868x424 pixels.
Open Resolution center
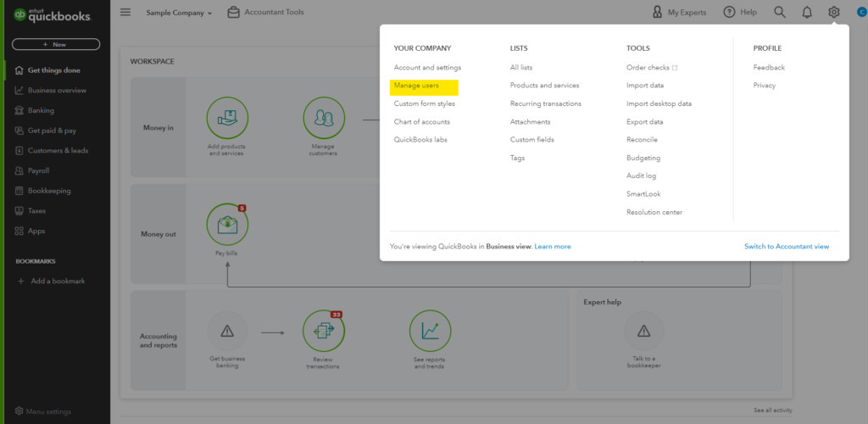(654, 212)
